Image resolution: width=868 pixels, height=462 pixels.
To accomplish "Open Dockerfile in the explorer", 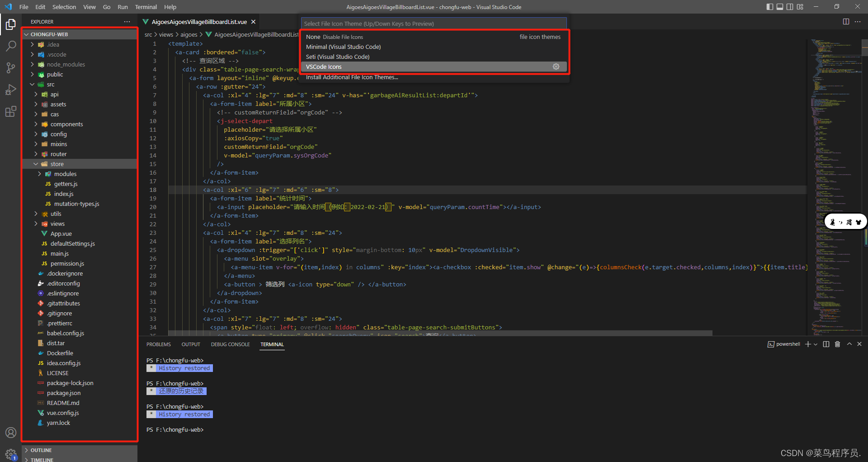I will click(x=80, y=353).
